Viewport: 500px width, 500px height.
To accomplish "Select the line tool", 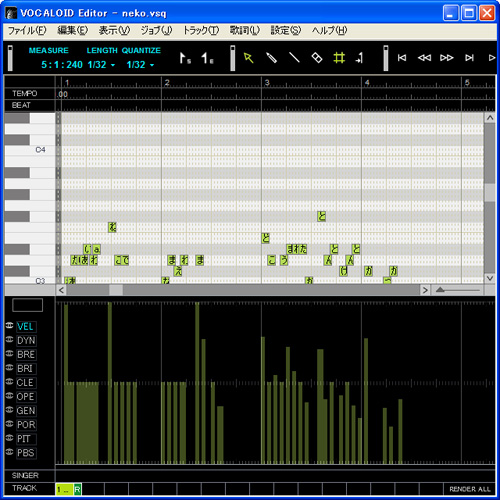I will coord(294,58).
